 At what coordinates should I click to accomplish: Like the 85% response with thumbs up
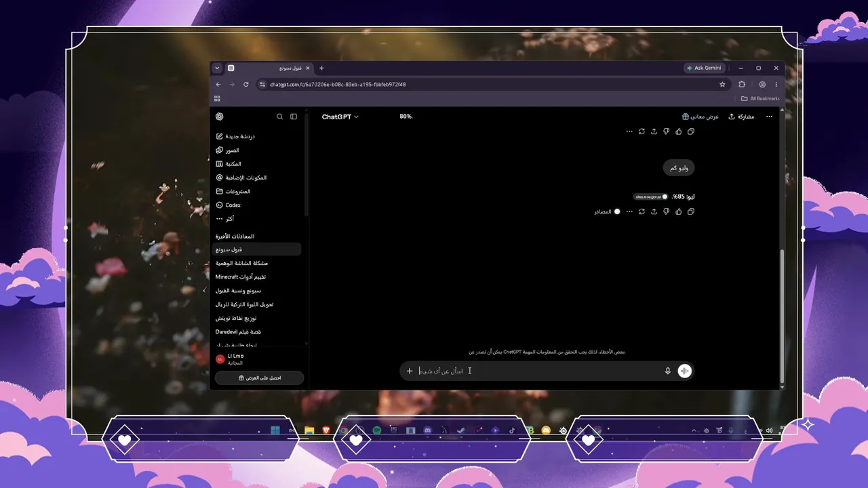coord(679,211)
